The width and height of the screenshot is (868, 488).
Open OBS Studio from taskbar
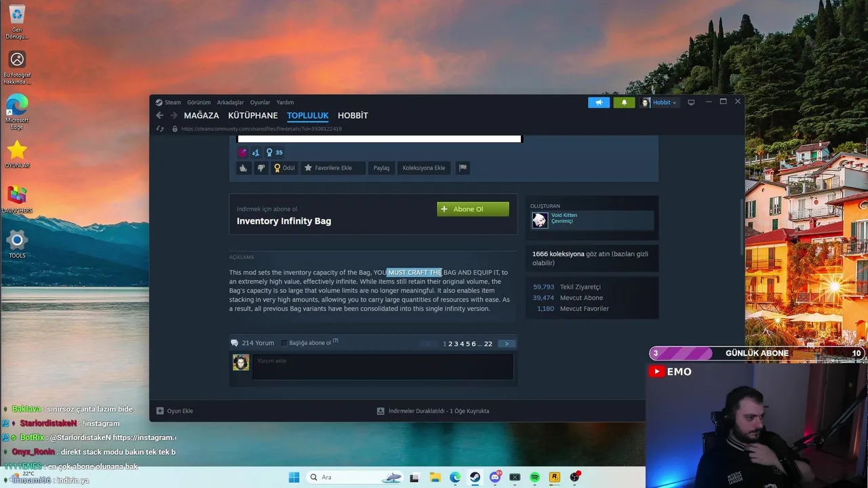click(574, 477)
